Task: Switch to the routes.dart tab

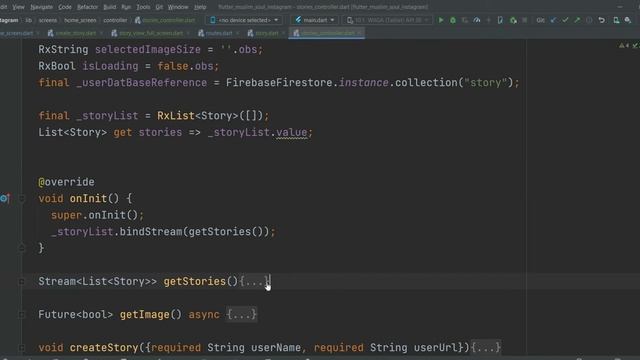Action: pyautogui.click(x=219, y=33)
